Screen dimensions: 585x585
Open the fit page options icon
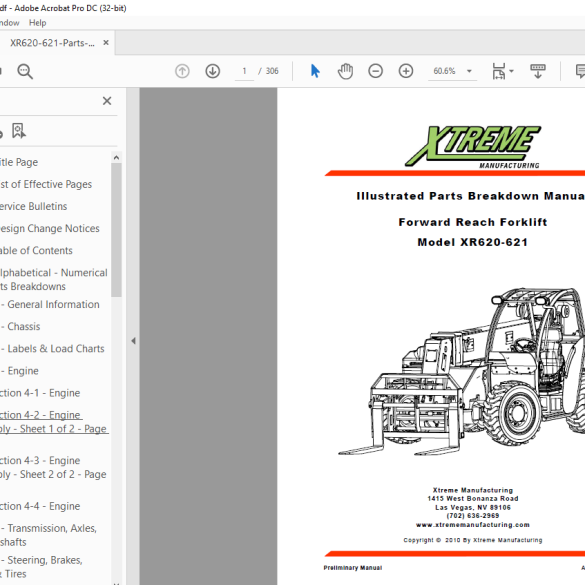(x=498, y=71)
